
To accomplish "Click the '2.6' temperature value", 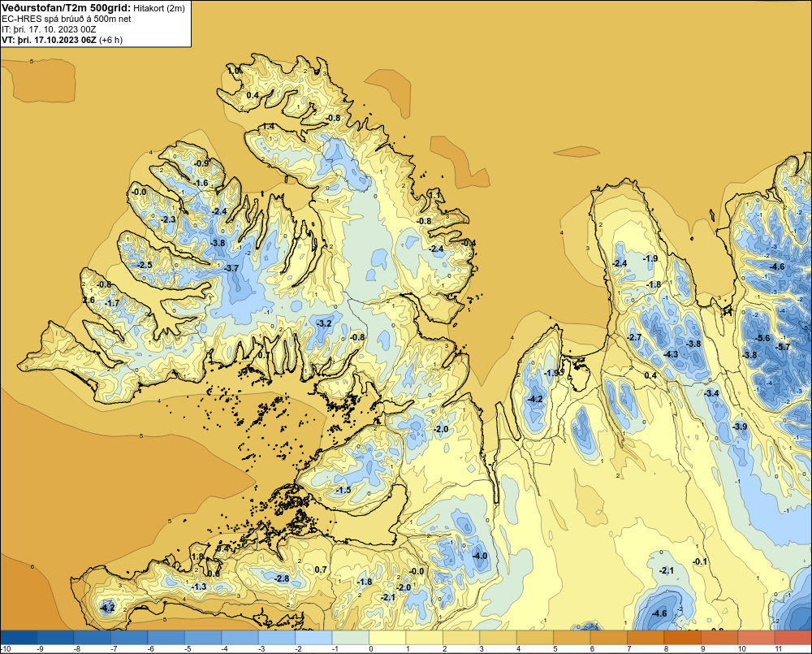I will click(x=89, y=300).
